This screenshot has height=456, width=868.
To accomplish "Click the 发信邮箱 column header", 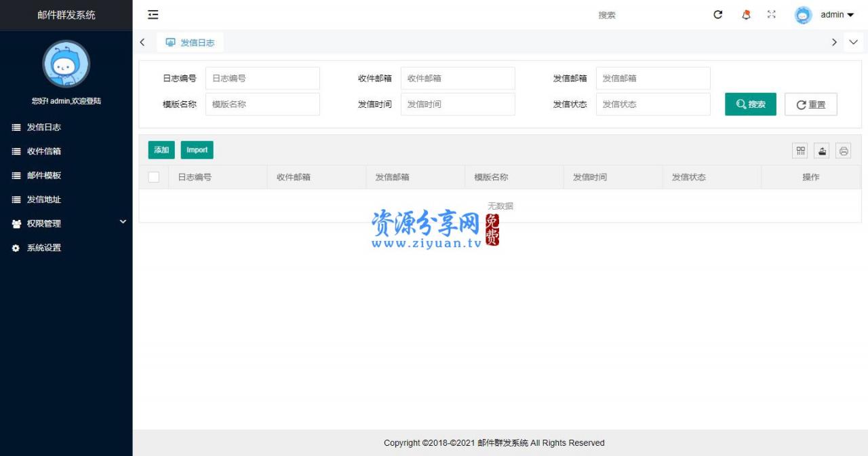I will tap(416, 177).
